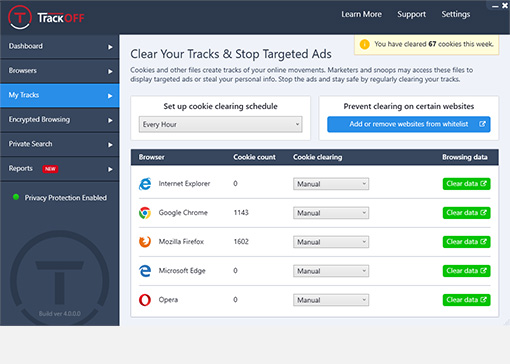Click the Browser column header
The image size is (510, 364).
(152, 157)
